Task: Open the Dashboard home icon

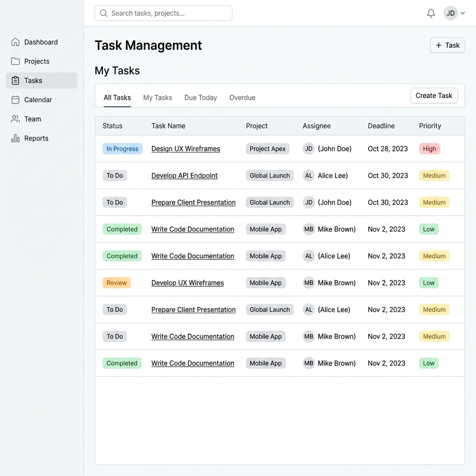Action: tap(15, 42)
